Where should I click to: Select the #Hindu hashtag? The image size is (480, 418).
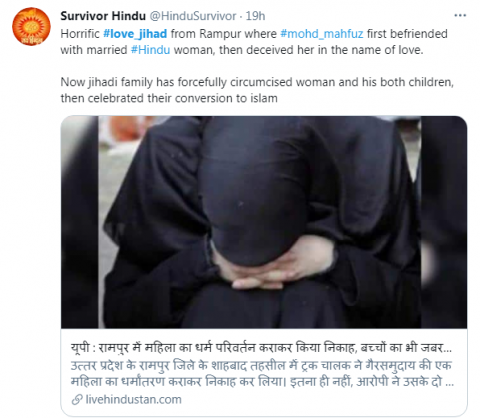(151, 50)
